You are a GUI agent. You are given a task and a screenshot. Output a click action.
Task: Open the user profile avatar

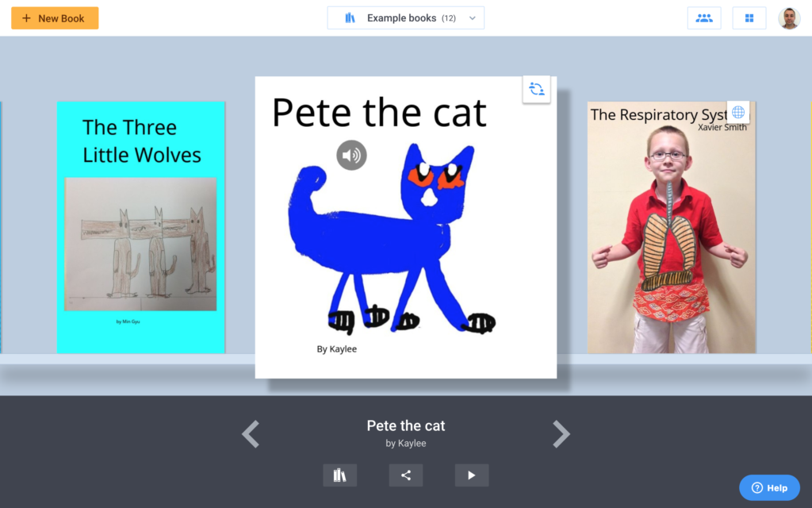click(789, 18)
